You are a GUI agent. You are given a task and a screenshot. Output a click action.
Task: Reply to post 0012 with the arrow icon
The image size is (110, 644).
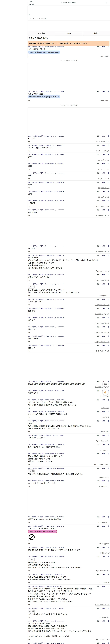pyautogui.click(x=29, y=271)
